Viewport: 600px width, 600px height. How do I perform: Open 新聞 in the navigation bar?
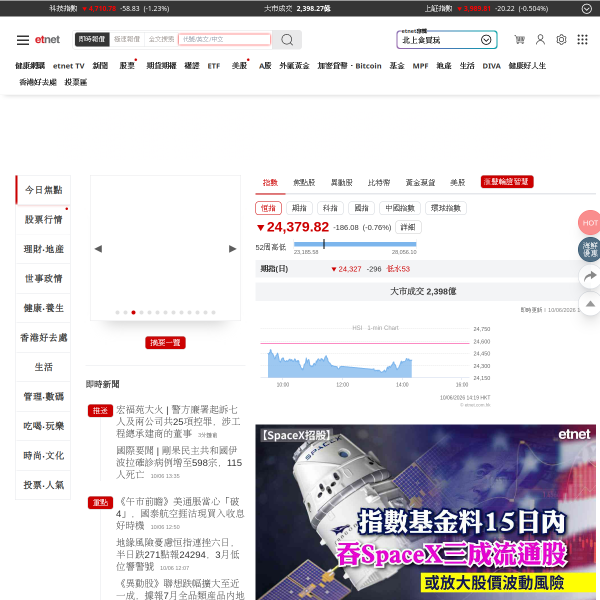(100, 66)
